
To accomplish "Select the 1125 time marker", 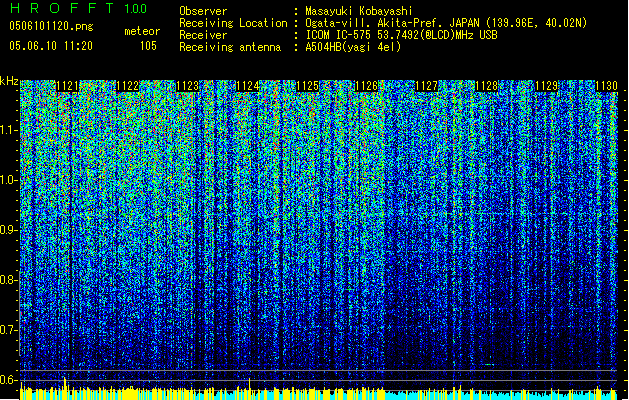I will pos(307,87).
